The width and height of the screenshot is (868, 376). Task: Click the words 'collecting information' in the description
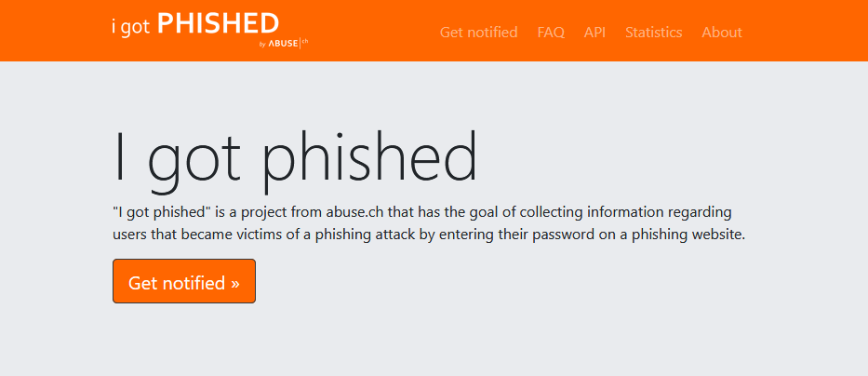coord(568,211)
